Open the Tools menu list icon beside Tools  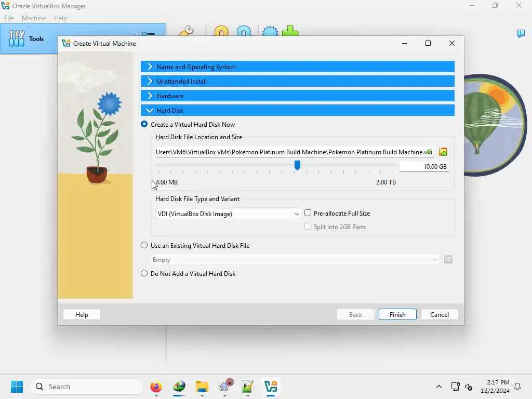(148, 34)
